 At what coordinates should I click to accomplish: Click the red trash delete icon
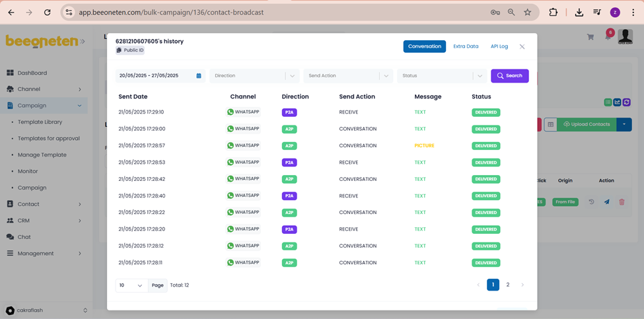pos(622,201)
